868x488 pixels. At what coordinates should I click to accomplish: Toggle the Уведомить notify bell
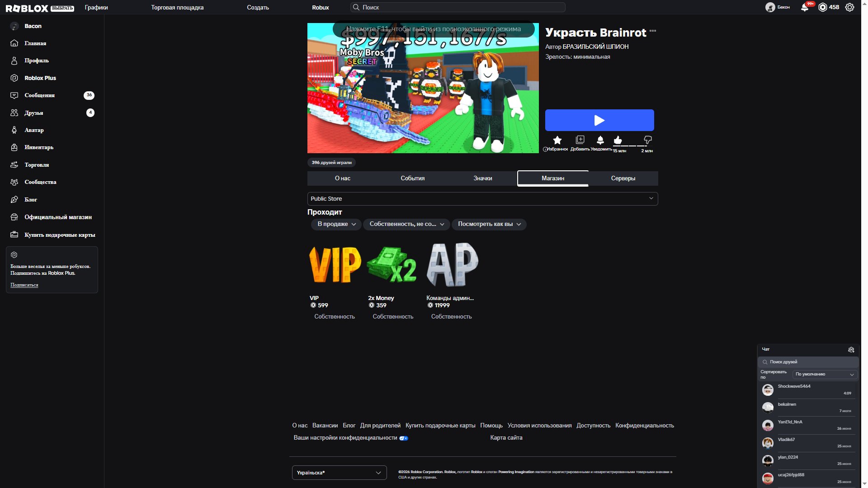[x=600, y=140]
